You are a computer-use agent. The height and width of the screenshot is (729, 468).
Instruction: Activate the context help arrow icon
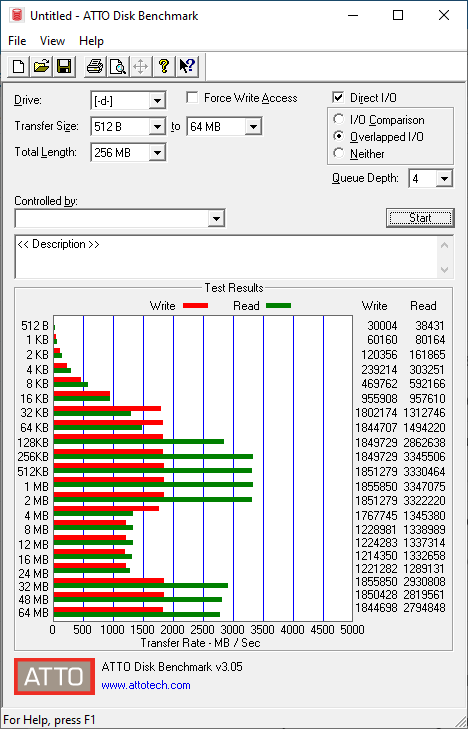(187, 66)
